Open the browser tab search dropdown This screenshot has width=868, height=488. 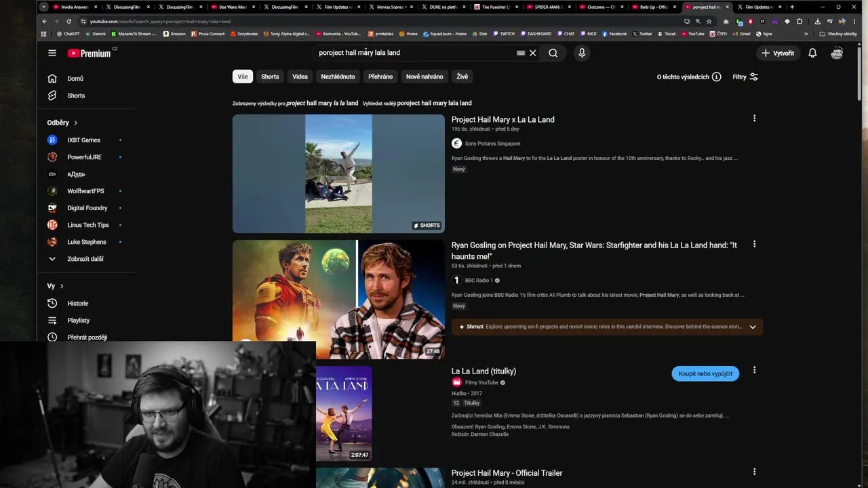[44, 7]
